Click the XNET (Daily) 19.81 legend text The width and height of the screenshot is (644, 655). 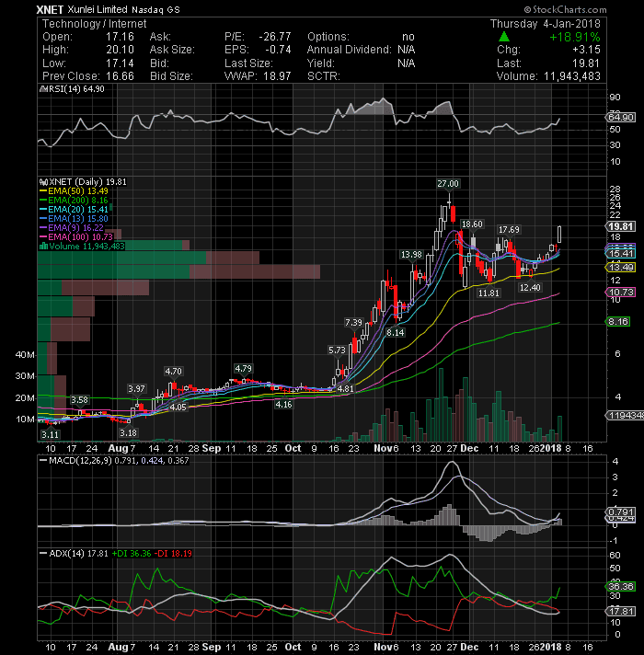coord(87,182)
